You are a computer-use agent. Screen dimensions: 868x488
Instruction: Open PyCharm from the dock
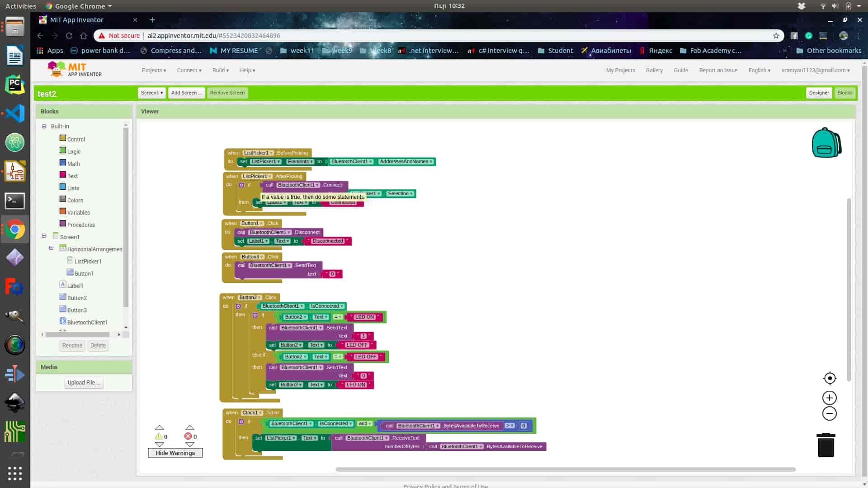(14, 84)
